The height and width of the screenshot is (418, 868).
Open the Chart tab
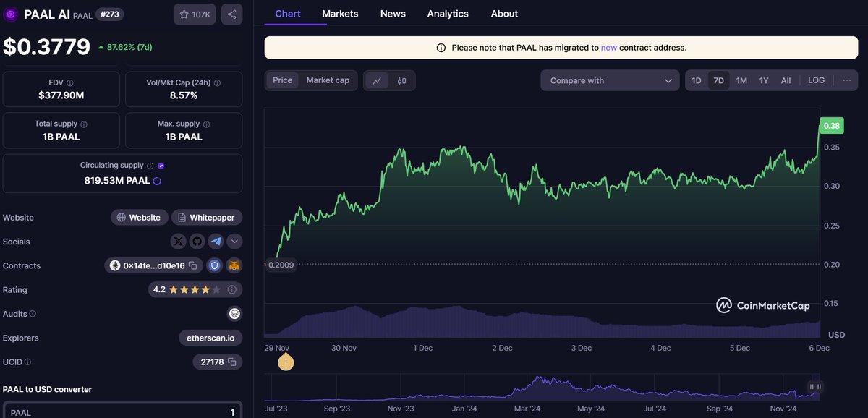pyautogui.click(x=288, y=14)
